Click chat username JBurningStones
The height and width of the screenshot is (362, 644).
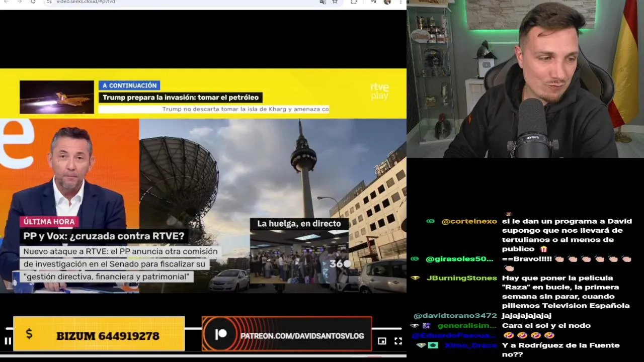pos(461,278)
